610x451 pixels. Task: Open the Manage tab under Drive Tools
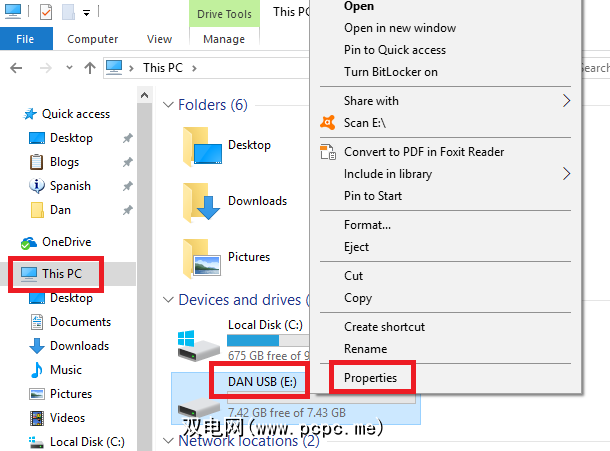pos(224,39)
